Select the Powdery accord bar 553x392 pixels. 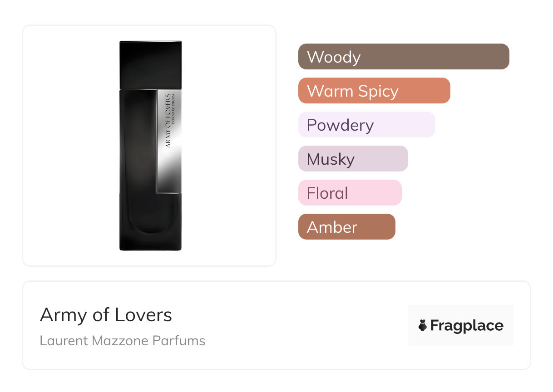click(x=366, y=125)
